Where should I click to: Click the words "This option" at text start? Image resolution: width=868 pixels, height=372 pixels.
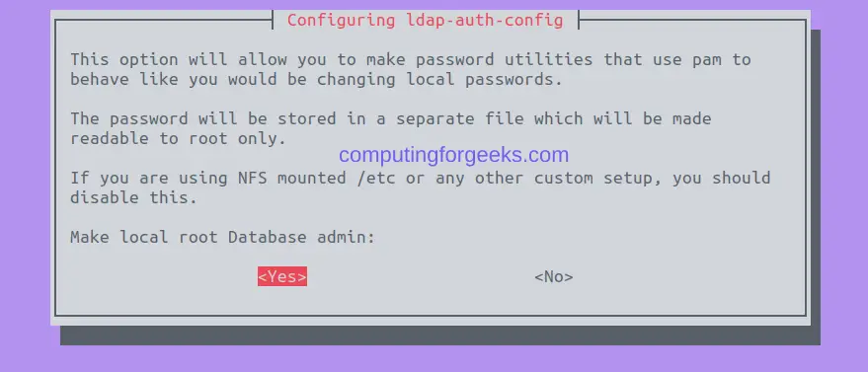tap(124, 59)
